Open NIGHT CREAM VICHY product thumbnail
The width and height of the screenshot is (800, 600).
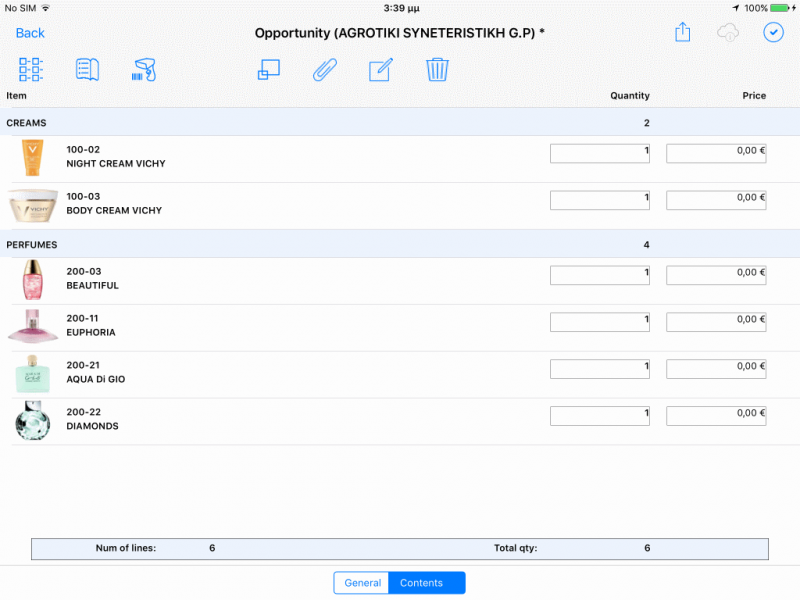(x=32, y=158)
